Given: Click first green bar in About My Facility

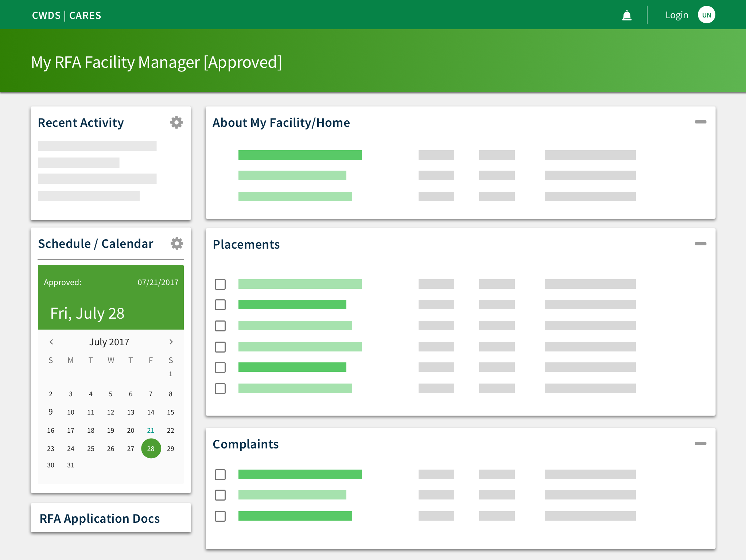Looking at the screenshot, I should point(300,155).
